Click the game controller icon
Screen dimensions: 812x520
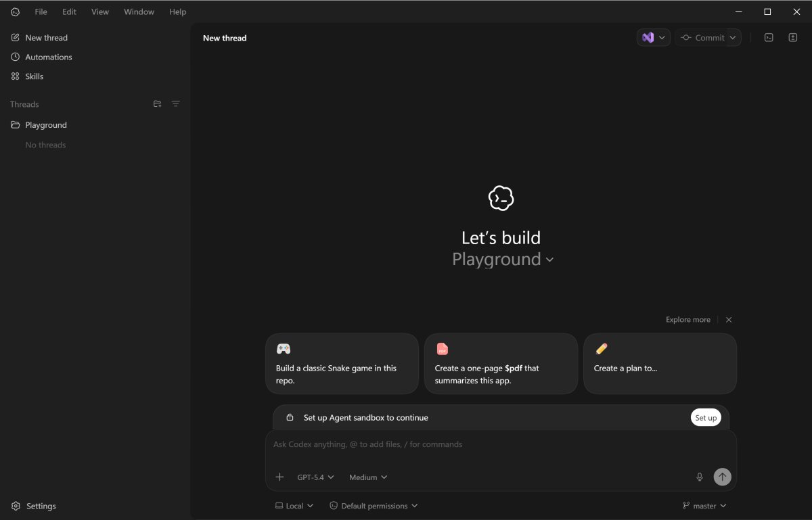click(284, 349)
